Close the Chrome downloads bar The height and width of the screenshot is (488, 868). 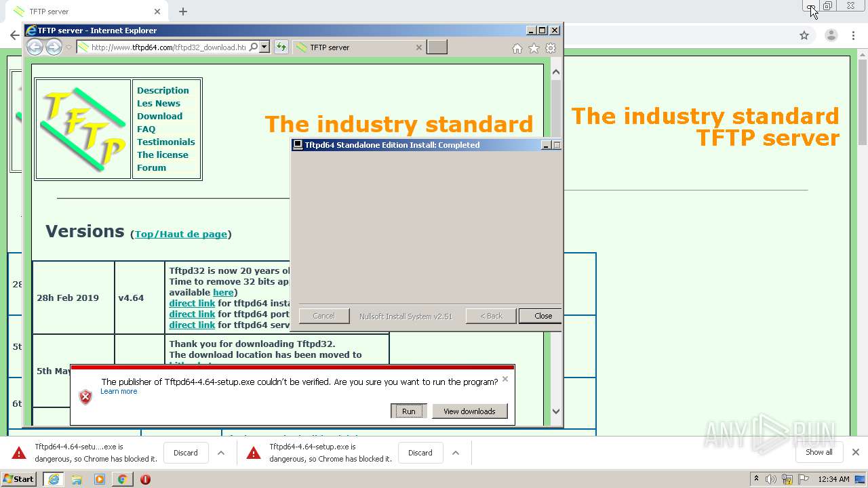[855, 452]
